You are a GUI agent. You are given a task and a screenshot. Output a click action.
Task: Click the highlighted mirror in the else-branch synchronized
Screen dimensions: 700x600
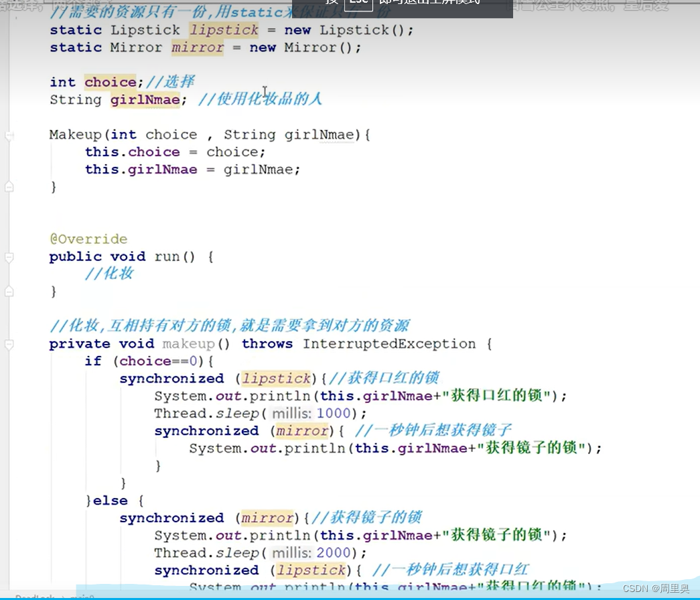[267, 518]
